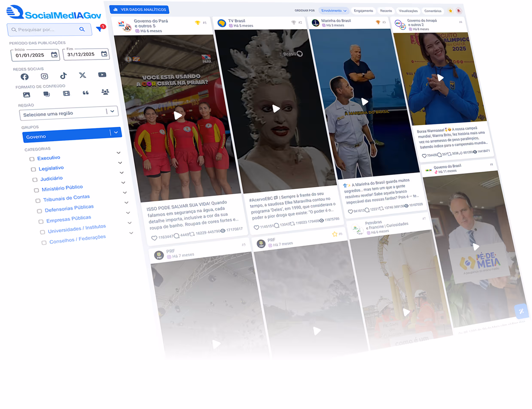532x409 pixels.
Task: Enable the Judiciário category checkbox
Action: pyautogui.click(x=35, y=180)
